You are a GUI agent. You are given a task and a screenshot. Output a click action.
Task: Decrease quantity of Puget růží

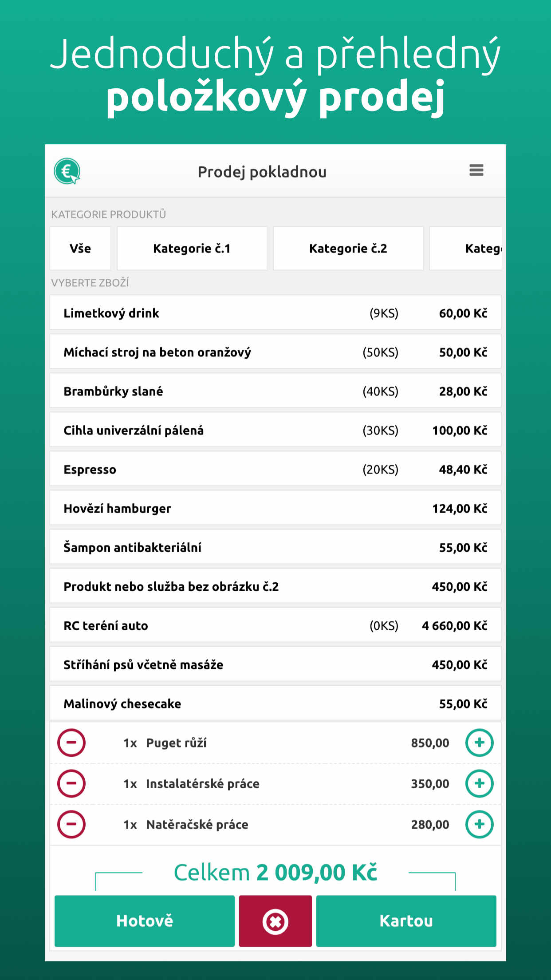click(71, 743)
